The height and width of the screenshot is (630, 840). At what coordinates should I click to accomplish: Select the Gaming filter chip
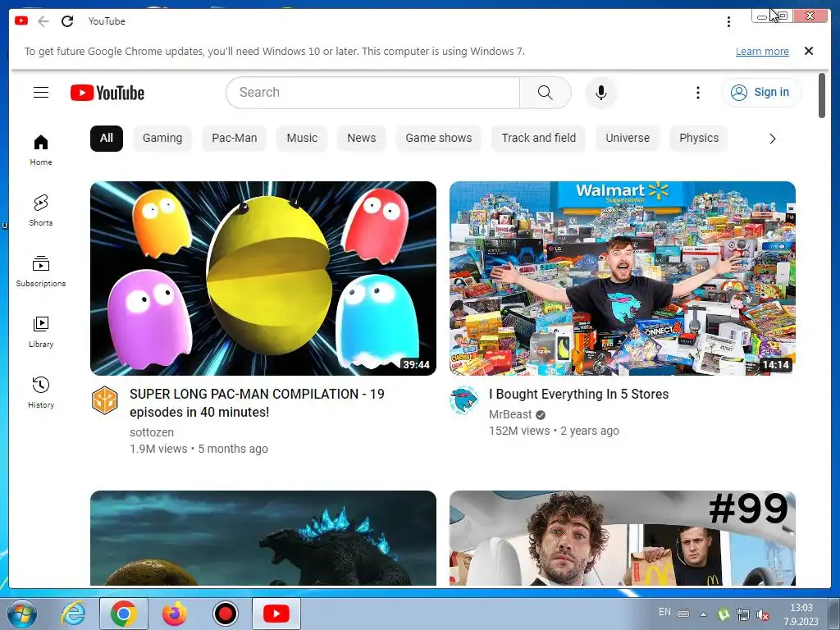coord(162,138)
